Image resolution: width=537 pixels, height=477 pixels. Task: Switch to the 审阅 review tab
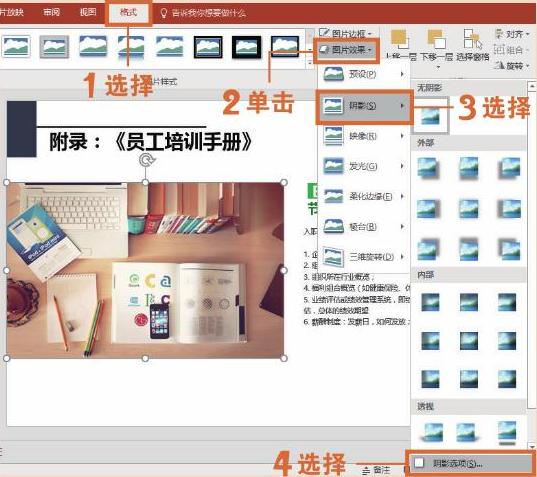pos(51,12)
